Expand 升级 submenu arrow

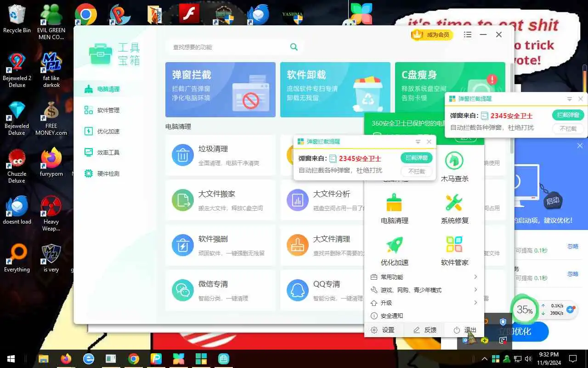(475, 303)
